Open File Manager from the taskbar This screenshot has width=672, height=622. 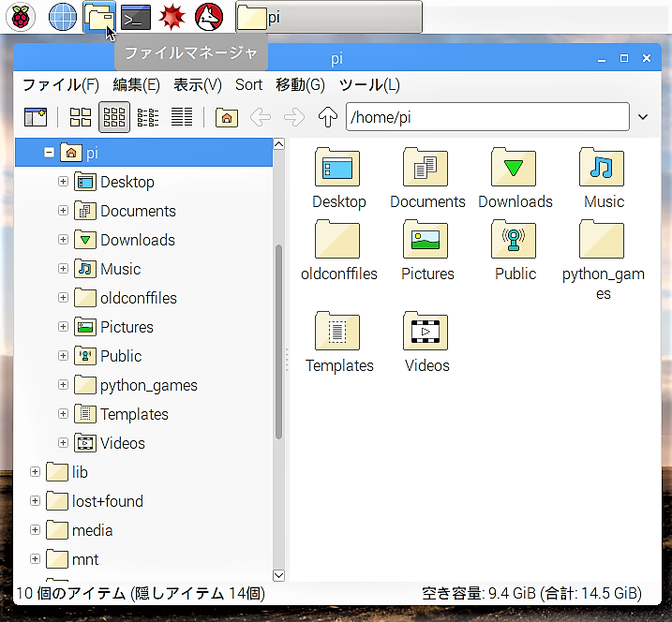coord(99,17)
